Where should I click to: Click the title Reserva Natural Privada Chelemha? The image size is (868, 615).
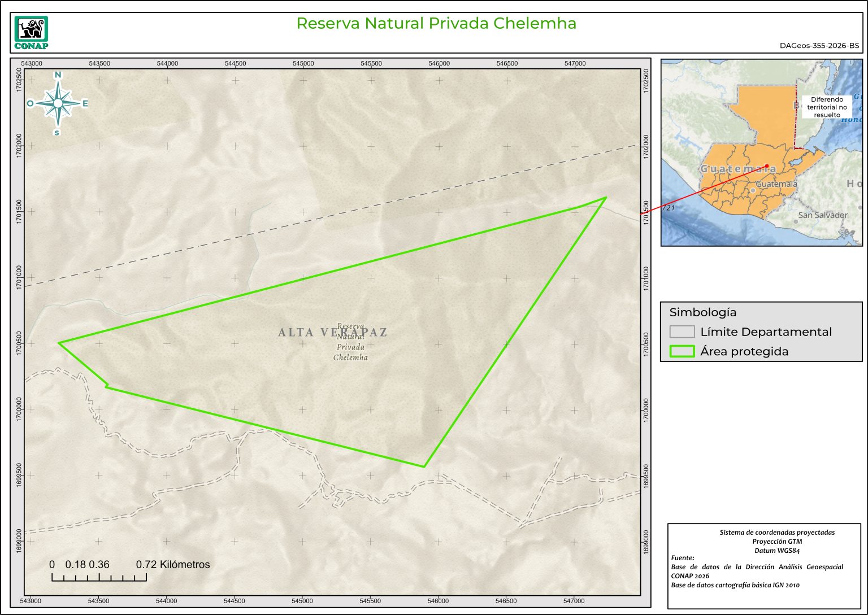click(436, 24)
